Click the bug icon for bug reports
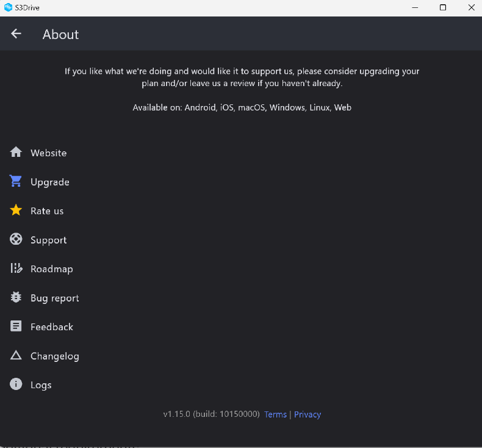 (x=16, y=298)
